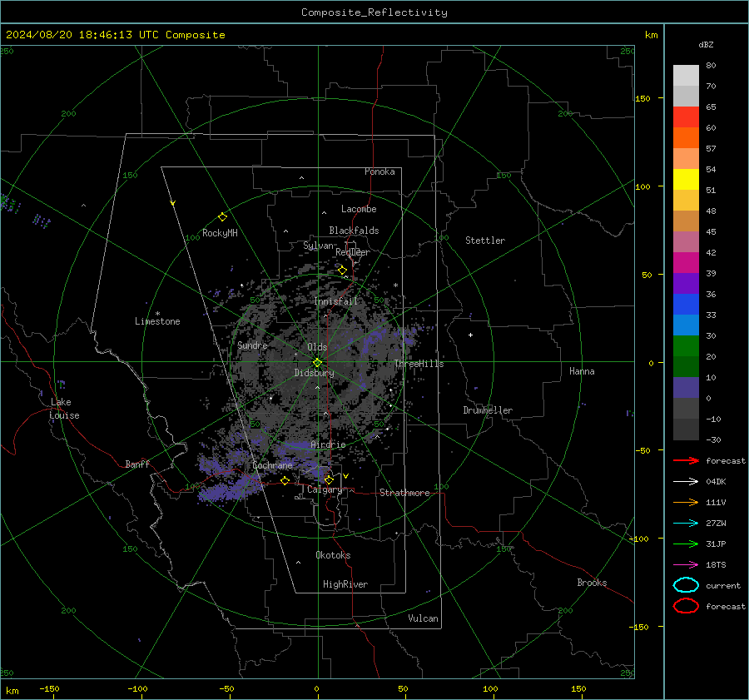This screenshot has height=700, width=749.
Task: Click the yellow V marker northeast of Calgary
Action: 346,476
